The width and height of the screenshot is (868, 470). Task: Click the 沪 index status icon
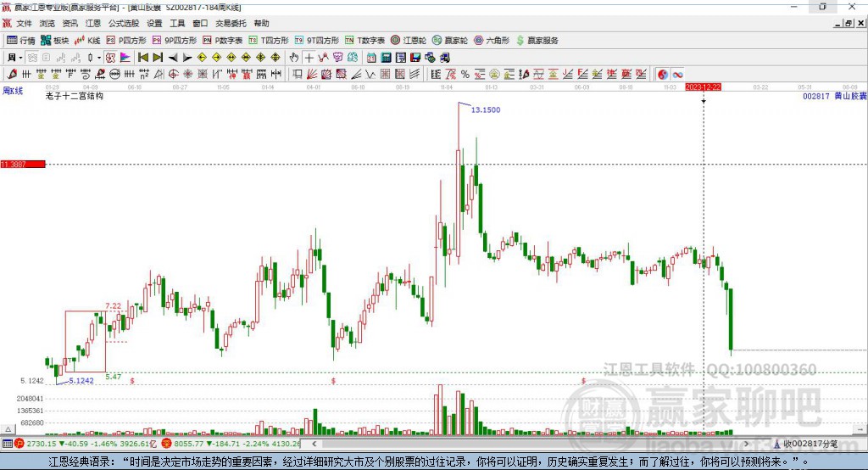coord(19,444)
